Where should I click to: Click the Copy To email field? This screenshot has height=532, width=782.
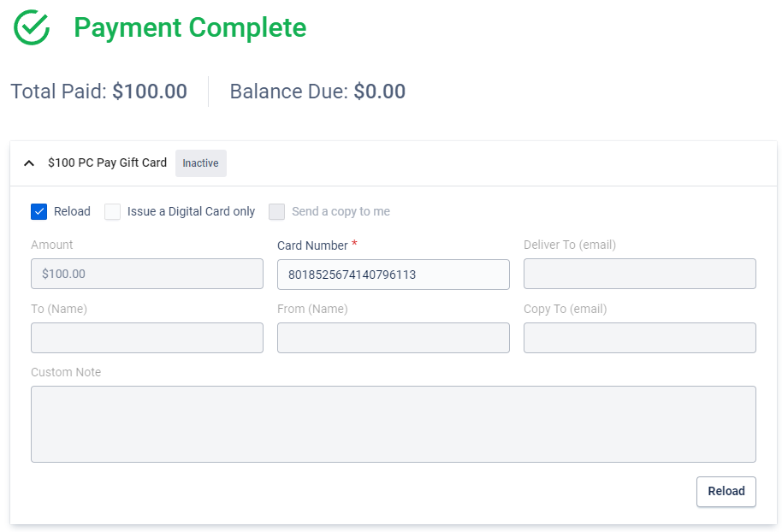(639, 338)
